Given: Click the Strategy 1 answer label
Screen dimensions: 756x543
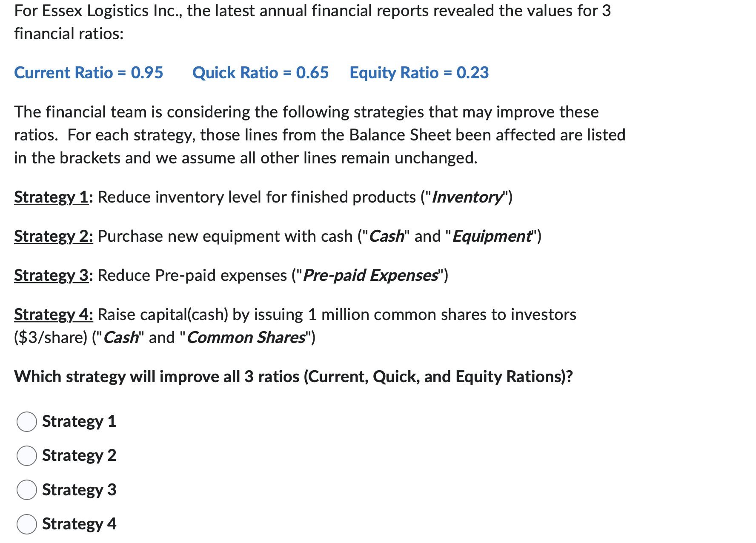Looking at the screenshot, I should click(x=79, y=422).
